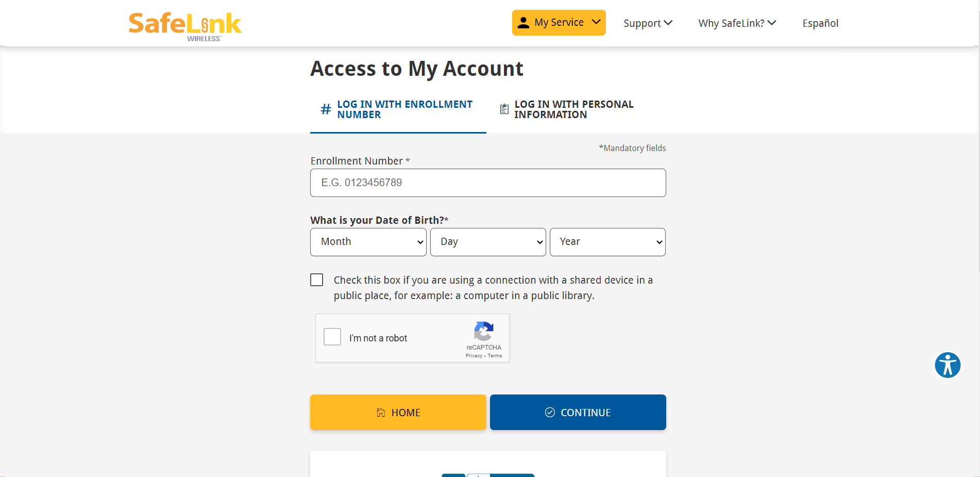Open the Year dropdown for date of birth
This screenshot has height=477, width=980.
(607, 242)
